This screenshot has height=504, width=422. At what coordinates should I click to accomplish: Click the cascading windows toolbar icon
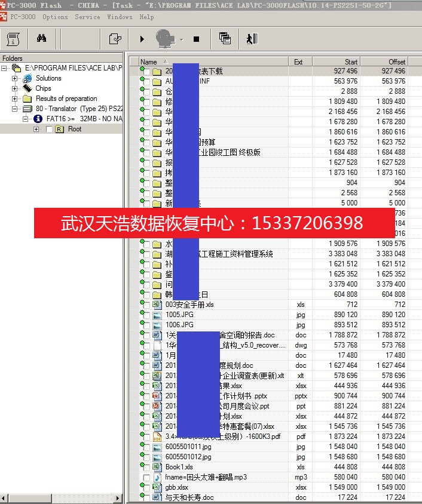(x=225, y=39)
